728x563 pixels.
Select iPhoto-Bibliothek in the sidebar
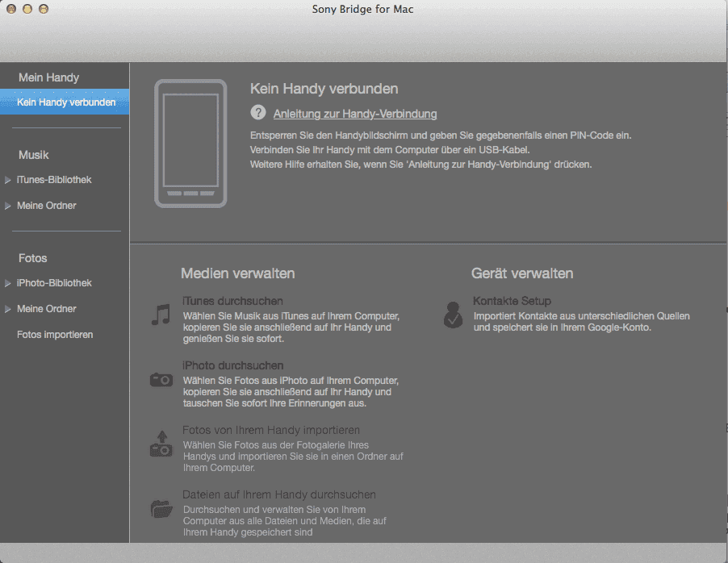click(x=54, y=282)
